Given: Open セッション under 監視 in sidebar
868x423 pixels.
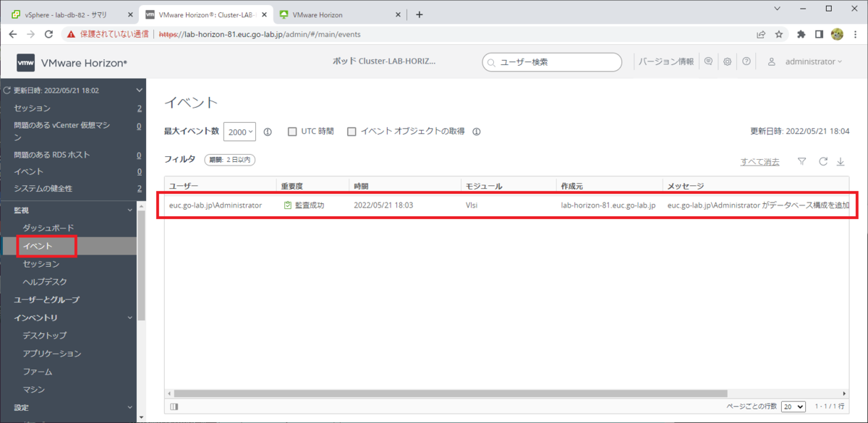Looking at the screenshot, I should pyautogui.click(x=41, y=264).
